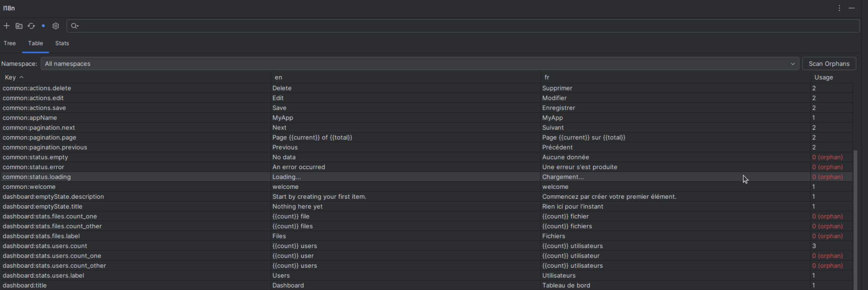
Task: Click the French cell 'Tableau de bord'
Action: point(566,285)
